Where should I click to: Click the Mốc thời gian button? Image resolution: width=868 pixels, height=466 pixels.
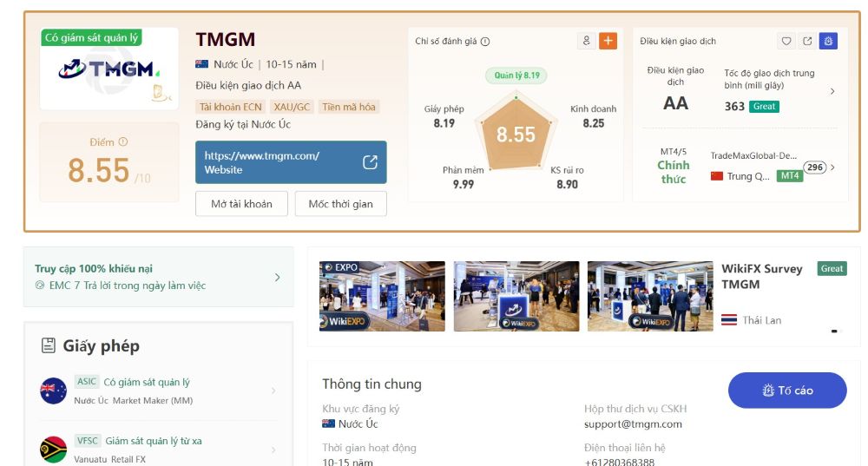pos(340,204)
